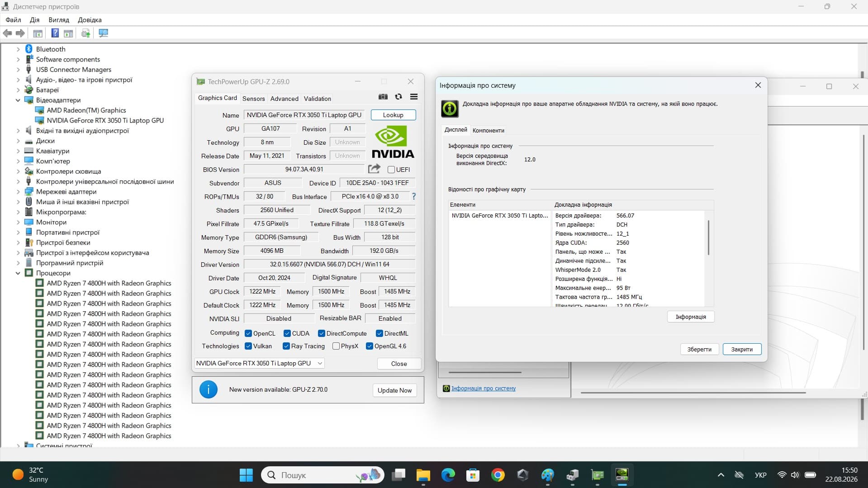The height and width of the screenshot is (488, 868).
Task: Open Microsoft Store from the taskbar
Action: click(x=473, y=475)
